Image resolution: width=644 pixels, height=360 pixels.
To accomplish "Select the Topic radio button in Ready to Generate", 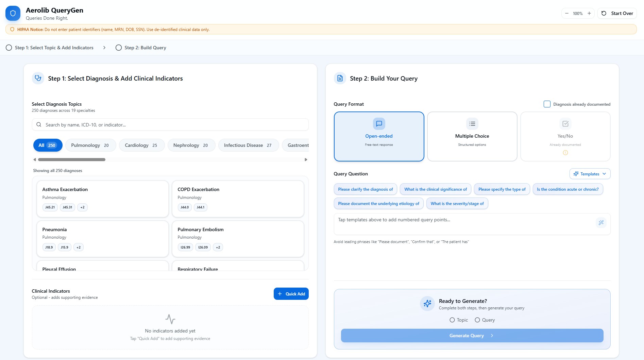I will pos(452,320).
